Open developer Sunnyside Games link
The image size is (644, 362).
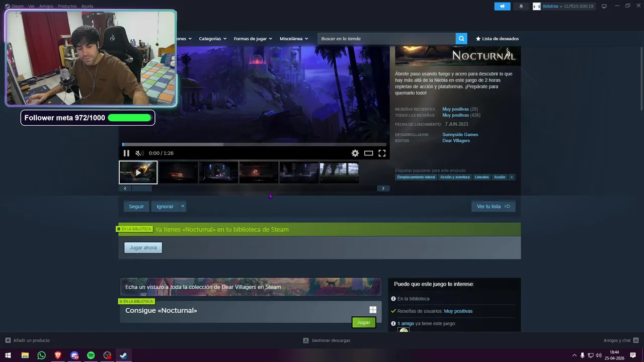tap(460, 135)
